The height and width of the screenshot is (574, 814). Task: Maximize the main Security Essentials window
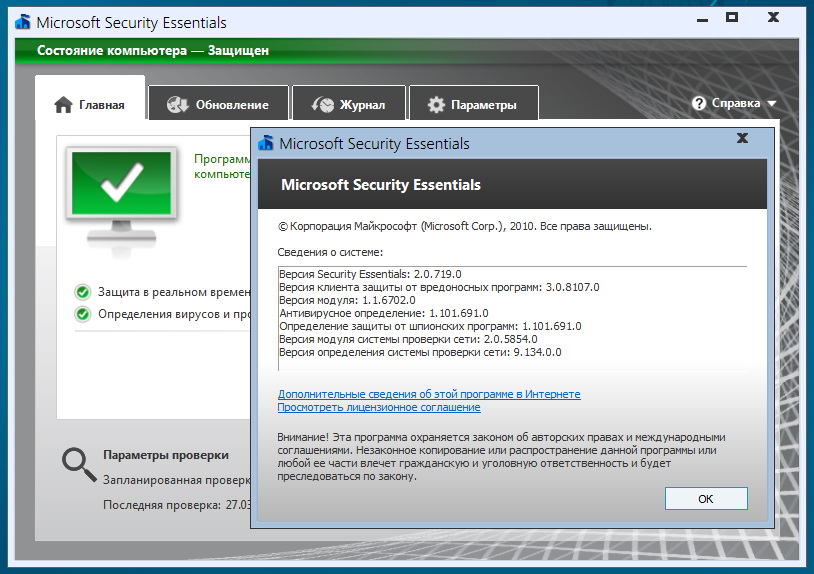coord(732,18)
